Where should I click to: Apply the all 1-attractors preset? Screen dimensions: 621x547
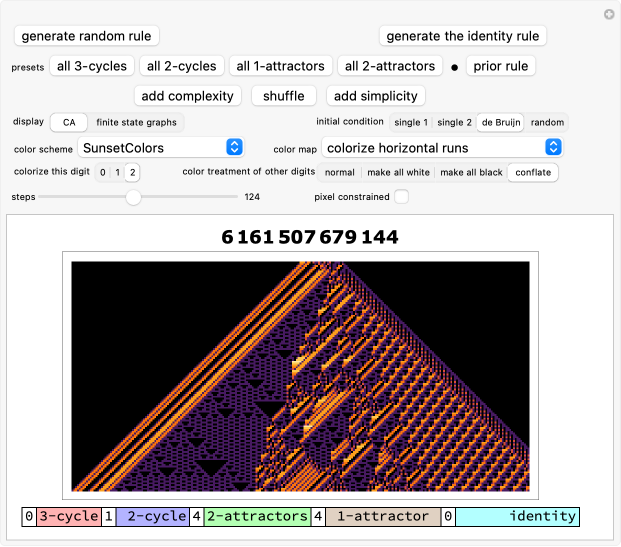tap(280, 66)
